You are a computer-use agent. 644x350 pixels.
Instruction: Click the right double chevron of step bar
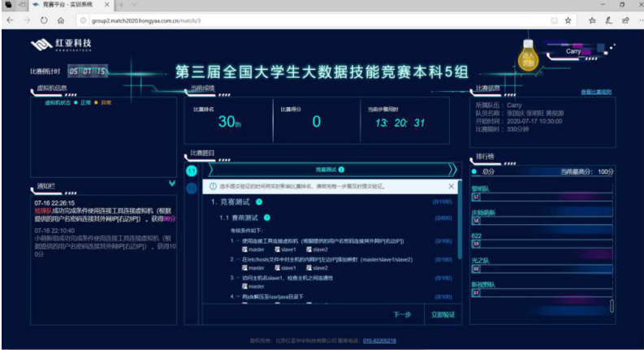coord(452,170)
